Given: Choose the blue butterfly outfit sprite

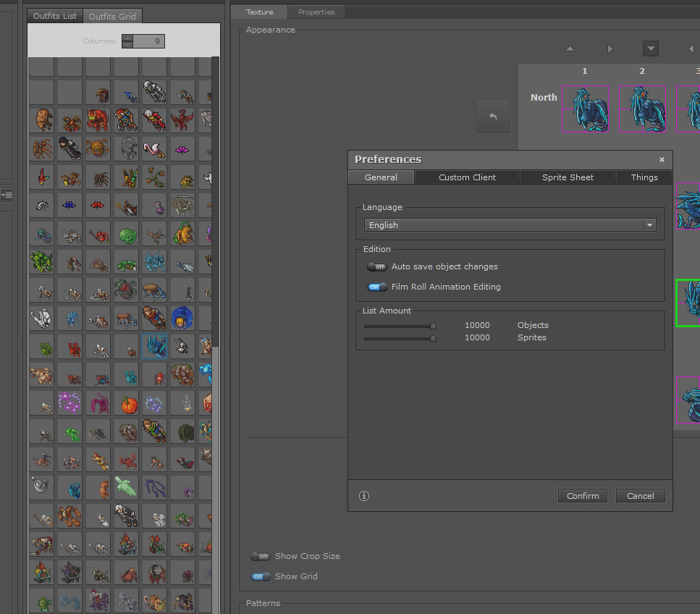Looking at the screenshot, I should tap(69, 205).
